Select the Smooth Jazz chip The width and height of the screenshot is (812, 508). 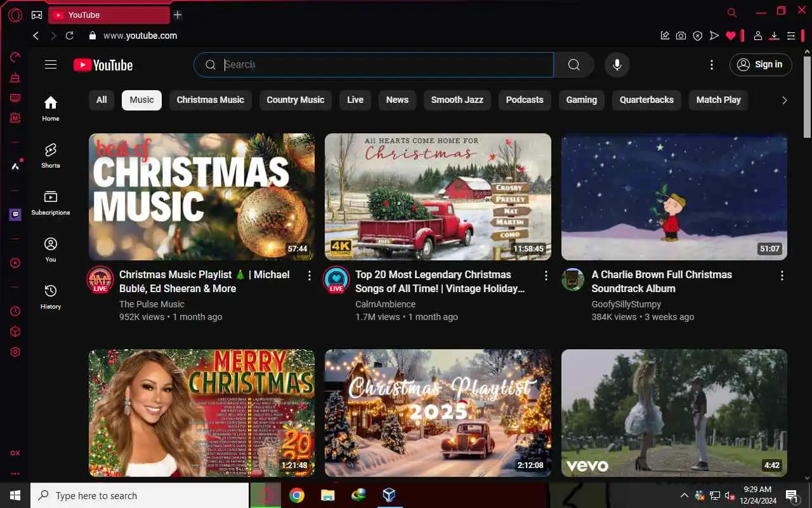(457, 100)
